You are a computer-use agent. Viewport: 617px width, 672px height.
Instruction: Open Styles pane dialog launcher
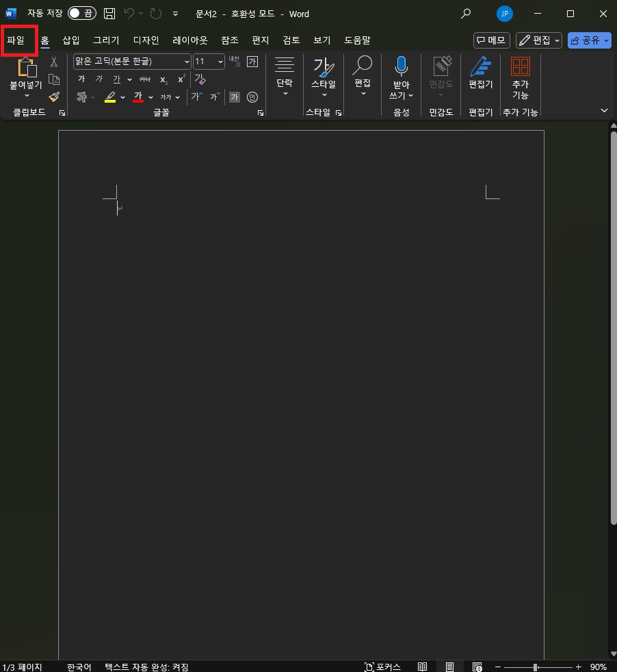pos(339,113)
